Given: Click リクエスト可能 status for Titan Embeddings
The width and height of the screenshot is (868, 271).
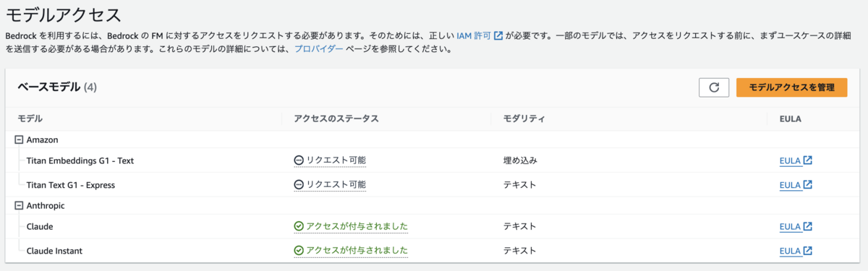Looking at the screenshot, I should click(x=330, y=160).
